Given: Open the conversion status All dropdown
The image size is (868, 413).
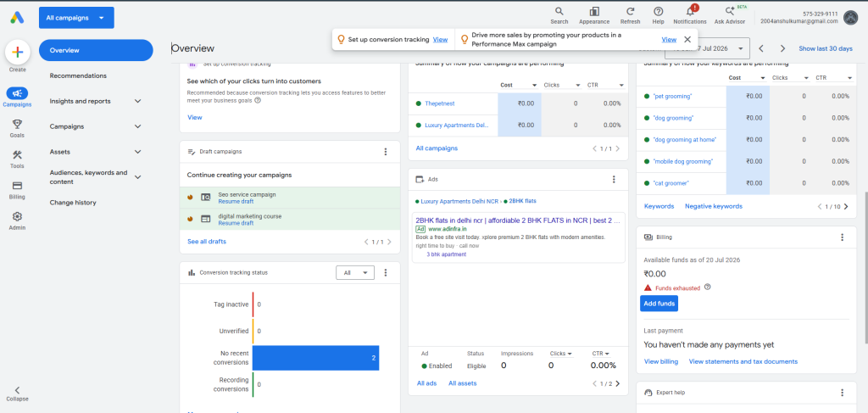Looking at the screenshot, I should coord(355,273).
